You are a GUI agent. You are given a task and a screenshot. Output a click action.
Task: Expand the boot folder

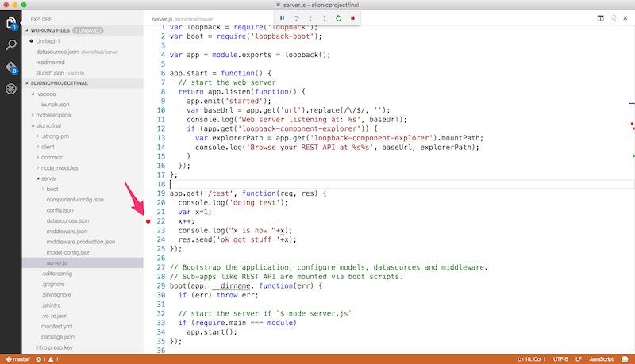[x=44, y=190]
